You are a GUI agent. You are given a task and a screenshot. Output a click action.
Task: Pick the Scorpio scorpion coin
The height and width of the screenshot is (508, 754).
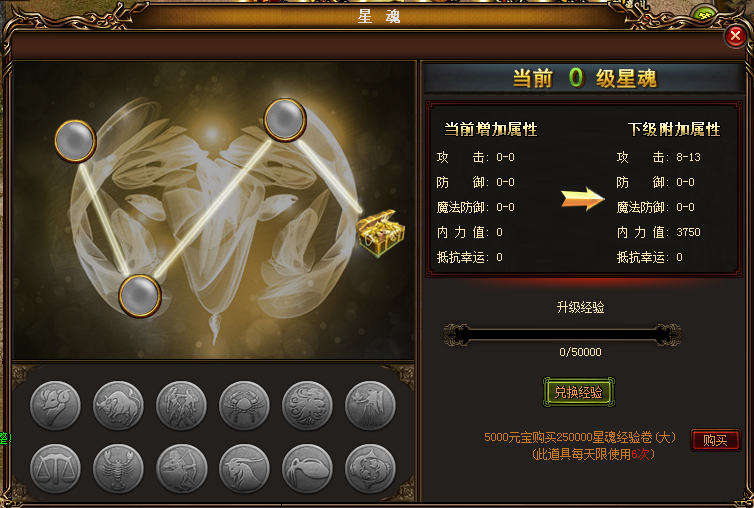pyautogui.click(x=118, y=469)
